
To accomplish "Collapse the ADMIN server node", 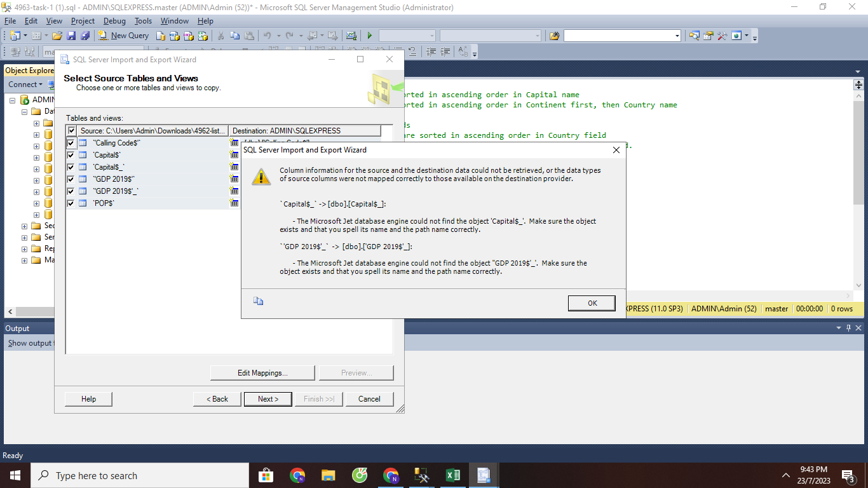I will click(13, 100).
